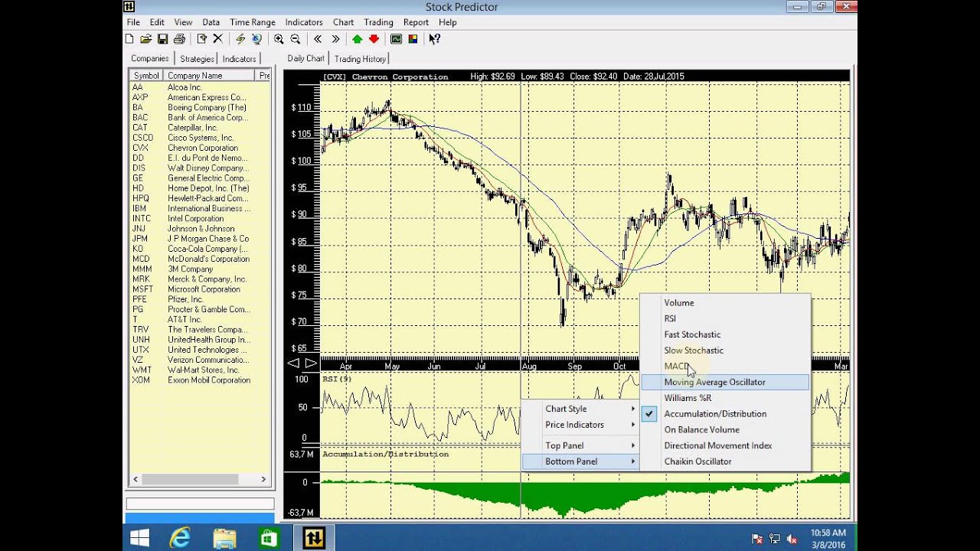980x551 pixels.
Task: Click the lightning bolt toolbar icon
Action: 240,39
